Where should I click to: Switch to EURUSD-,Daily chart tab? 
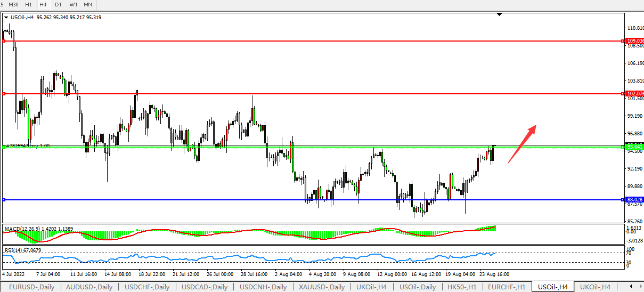click(31, 287)
